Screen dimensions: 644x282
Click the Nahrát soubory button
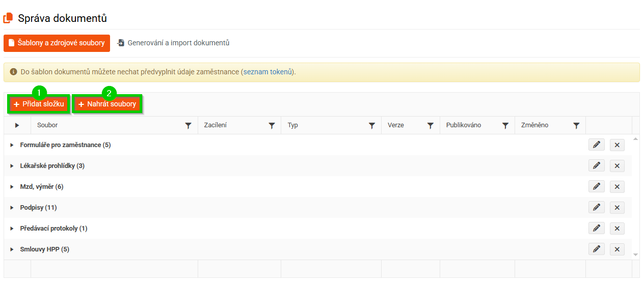coord(108,104)
